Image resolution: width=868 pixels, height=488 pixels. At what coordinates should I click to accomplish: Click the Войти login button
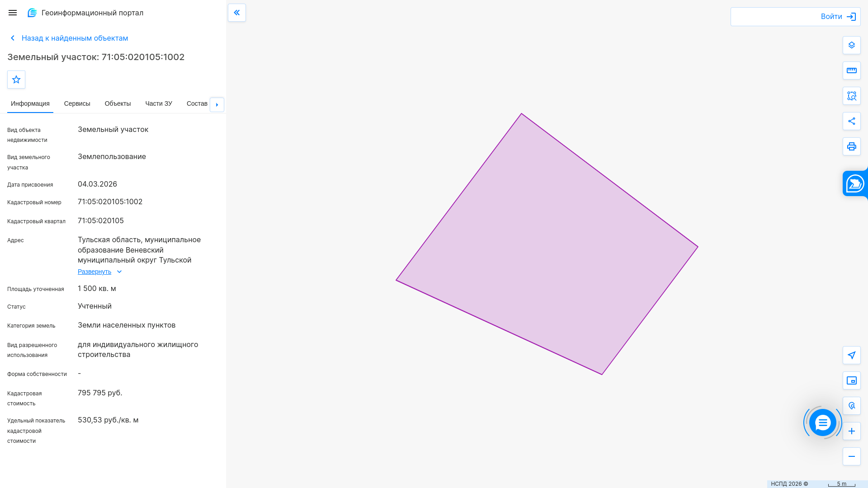pyautogui.click(x=839, y=17)
